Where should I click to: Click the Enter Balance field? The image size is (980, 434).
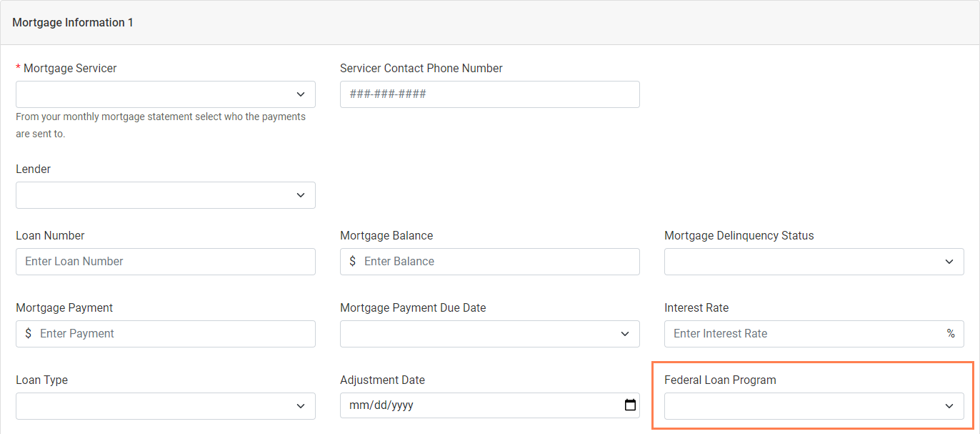pos(489,262)
